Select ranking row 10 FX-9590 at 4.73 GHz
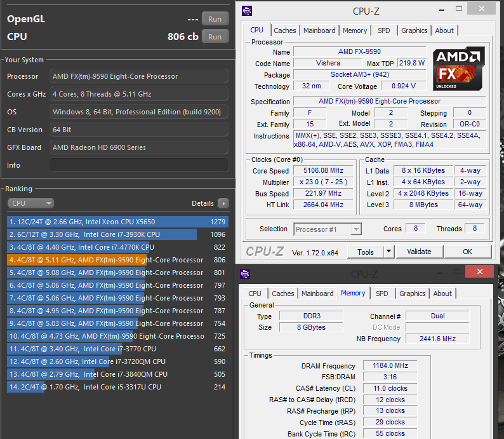The height and width of the screenshot is (439, 504). [117, 336]
